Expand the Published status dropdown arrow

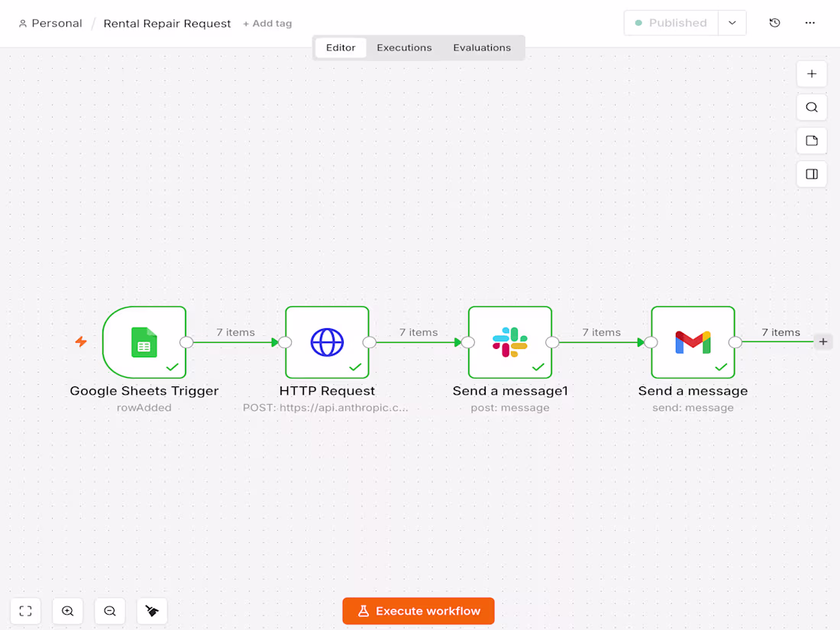click(732, 23)
